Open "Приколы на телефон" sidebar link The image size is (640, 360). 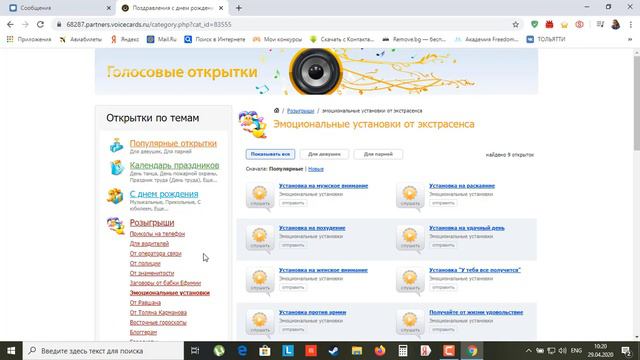point(157,234)
